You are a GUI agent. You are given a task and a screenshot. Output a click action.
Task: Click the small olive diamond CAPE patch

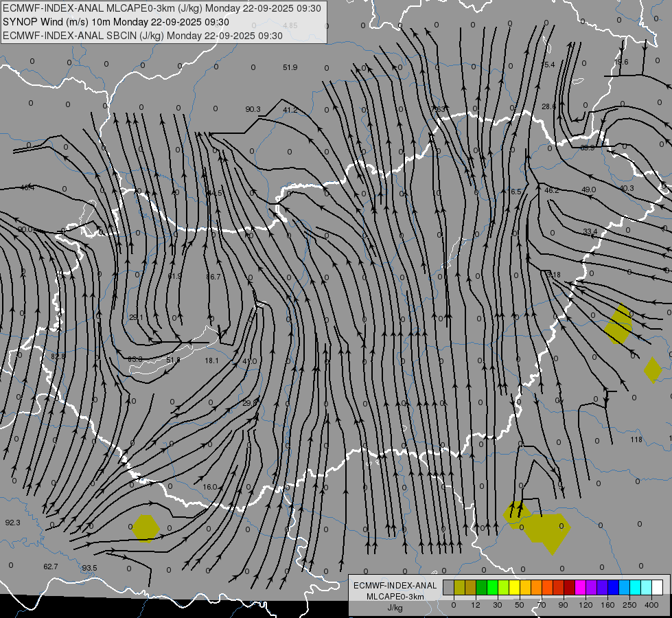click(653, 370)
